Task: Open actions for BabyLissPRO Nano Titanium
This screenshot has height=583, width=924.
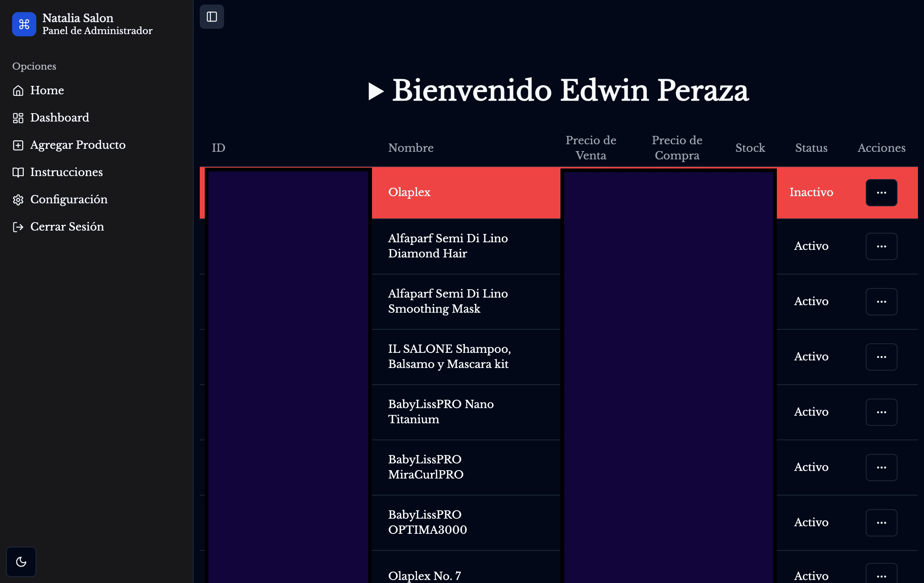Action: click(881, 412)
